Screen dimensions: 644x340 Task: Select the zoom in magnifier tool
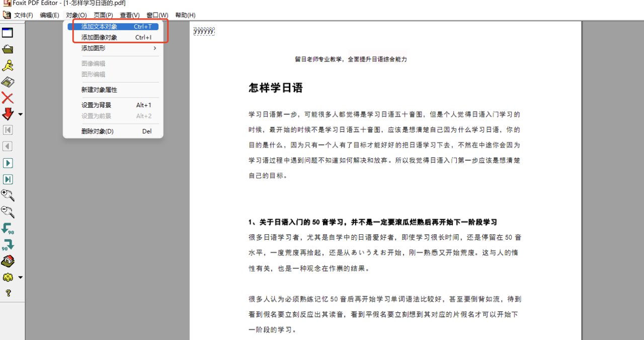7,195
